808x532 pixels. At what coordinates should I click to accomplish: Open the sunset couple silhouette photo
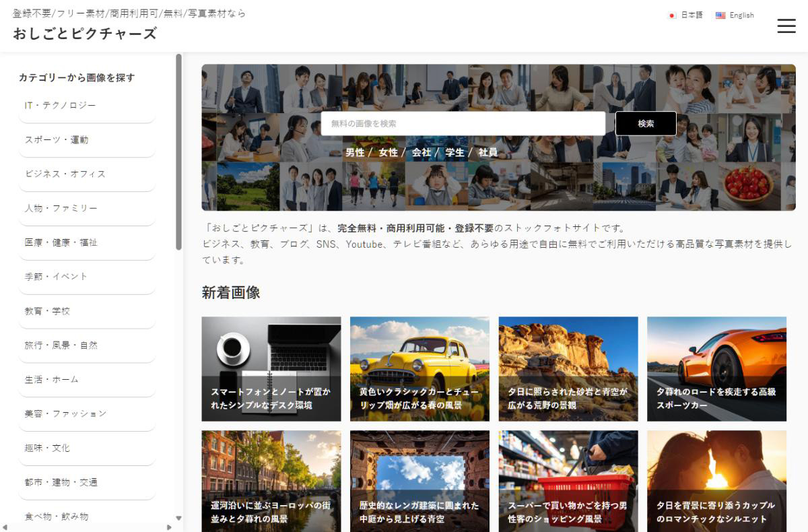click(716, 481)
